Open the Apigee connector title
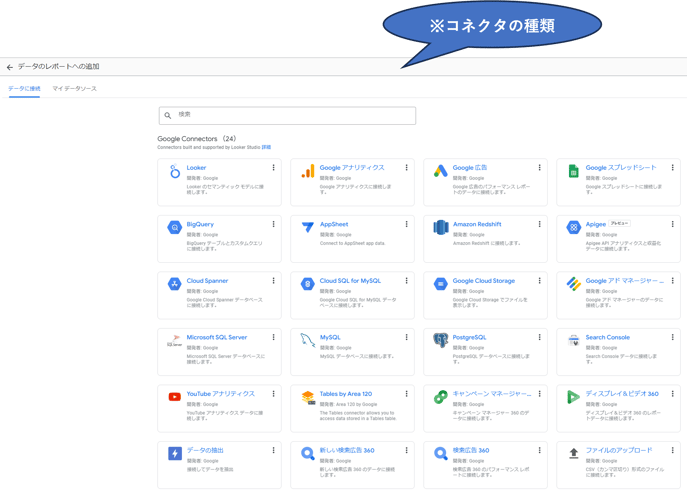This screenshot has width=687, height=490. coord(596,224)
